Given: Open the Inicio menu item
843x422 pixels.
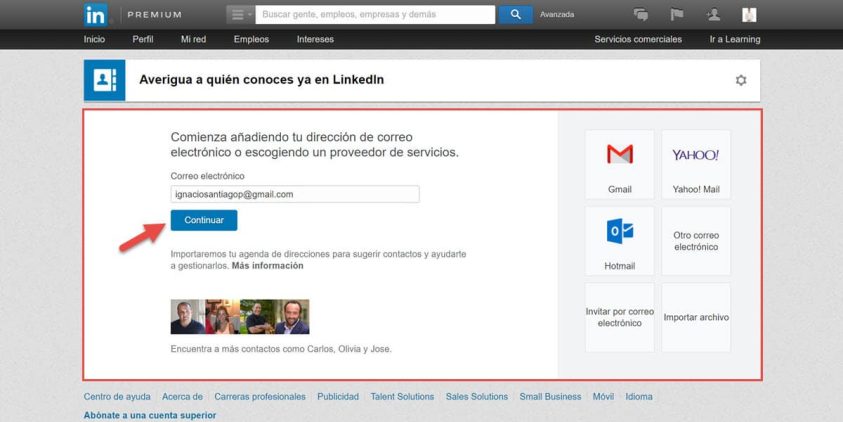Looking at the screenshot, I should coord(95,39).
